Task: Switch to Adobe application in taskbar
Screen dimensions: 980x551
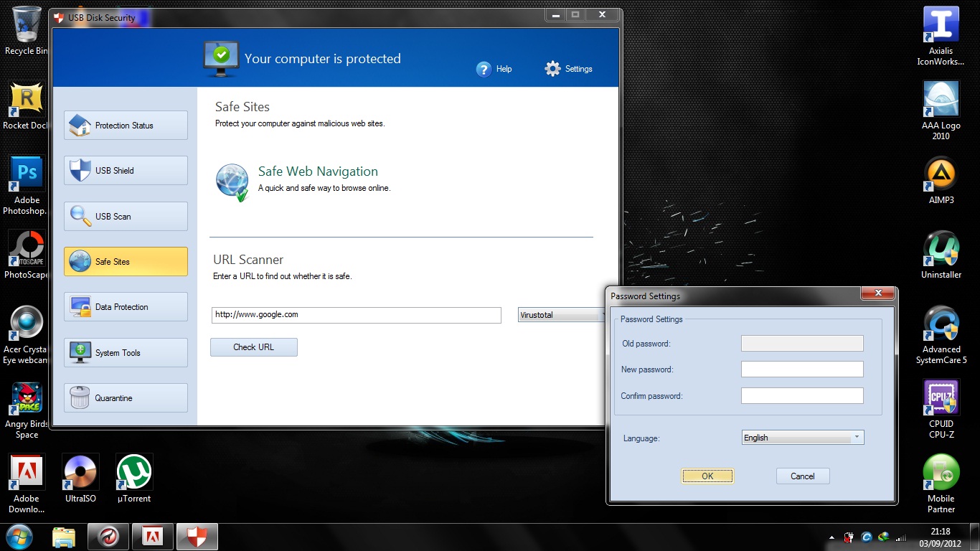Action: tap(152, 537)
